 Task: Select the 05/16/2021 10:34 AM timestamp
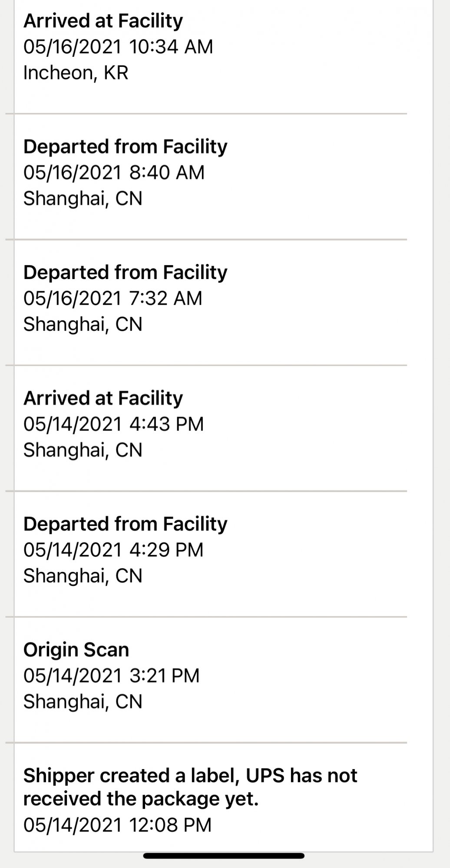[x=118, y=47]
